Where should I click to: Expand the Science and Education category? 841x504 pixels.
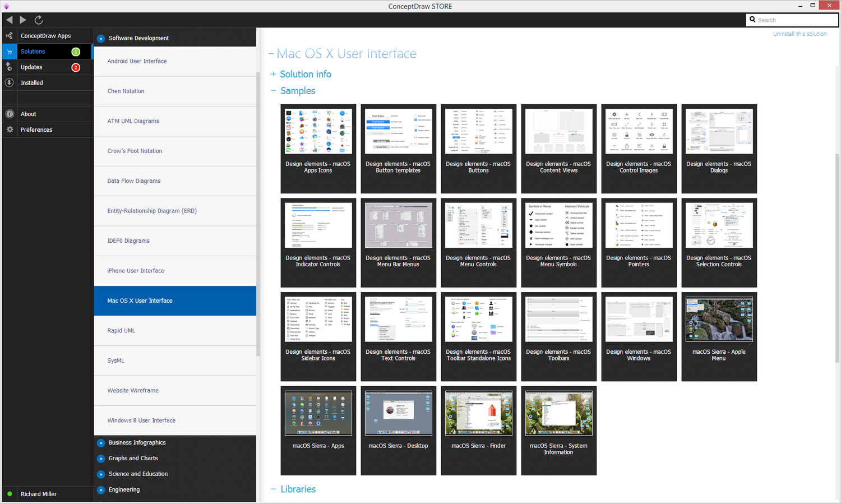[101, 474]
